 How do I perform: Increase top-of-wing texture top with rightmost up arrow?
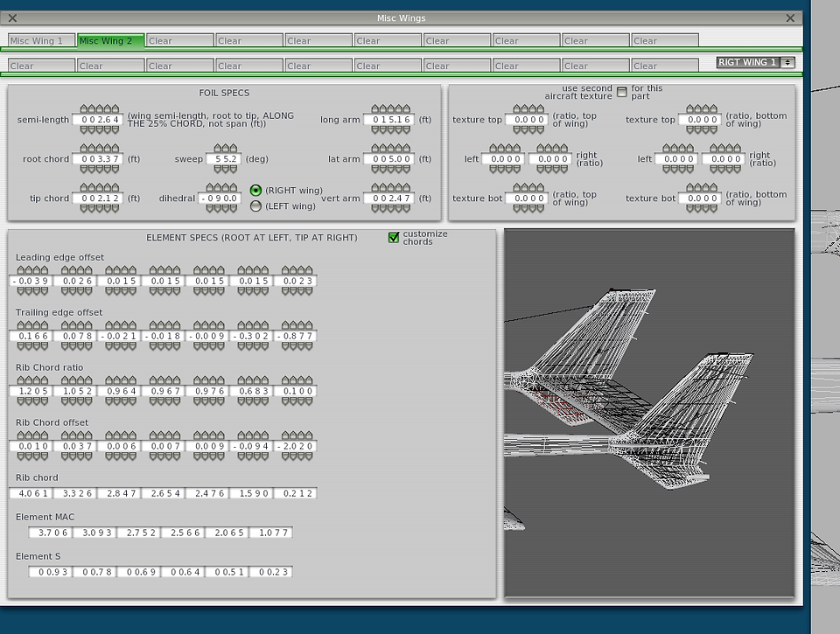point(540,109)
